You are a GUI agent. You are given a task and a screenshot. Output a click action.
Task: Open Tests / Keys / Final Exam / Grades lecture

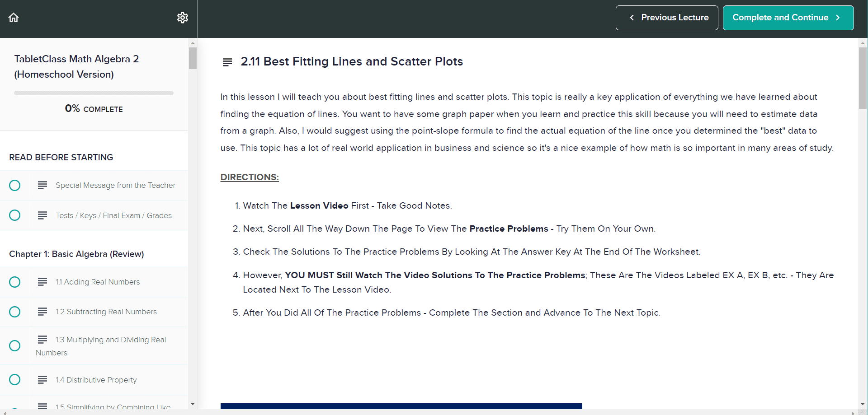coord(113,215)
